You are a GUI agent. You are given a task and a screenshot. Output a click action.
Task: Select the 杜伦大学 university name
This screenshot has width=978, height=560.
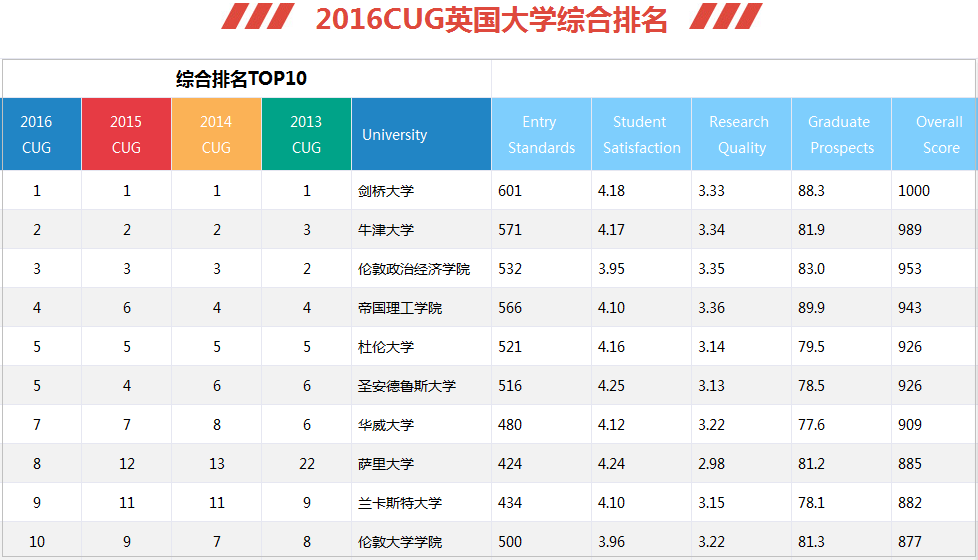[385, 347]
